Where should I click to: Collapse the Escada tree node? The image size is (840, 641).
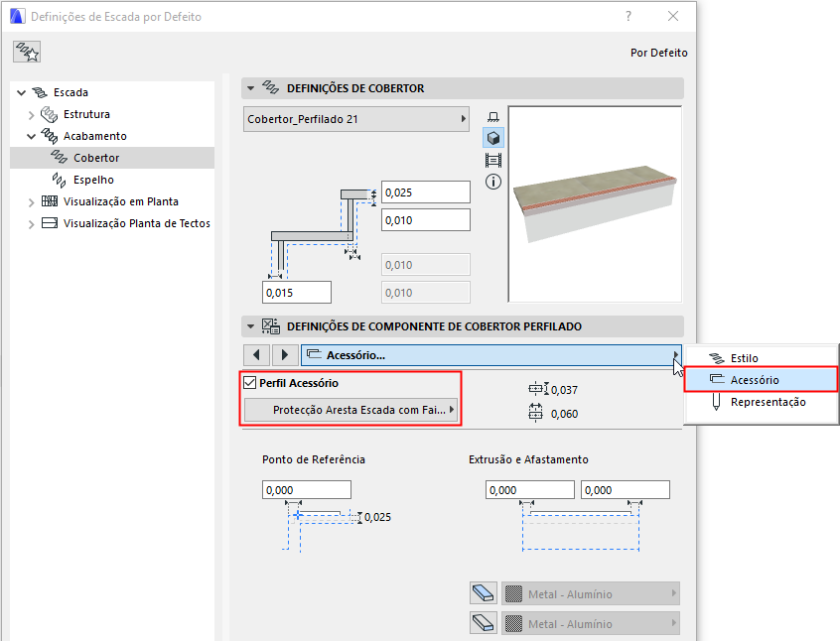tap(22, 92)
